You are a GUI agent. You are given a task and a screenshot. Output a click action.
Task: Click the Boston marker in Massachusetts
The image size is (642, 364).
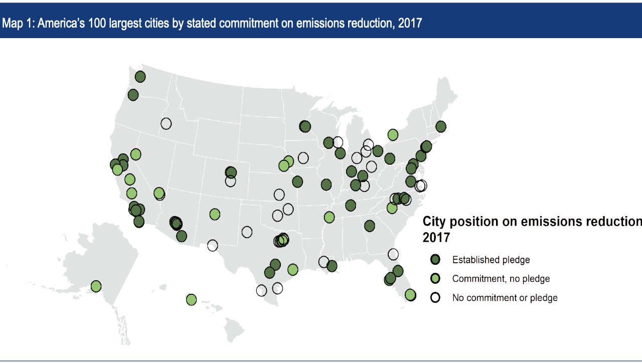pos(441,126)
